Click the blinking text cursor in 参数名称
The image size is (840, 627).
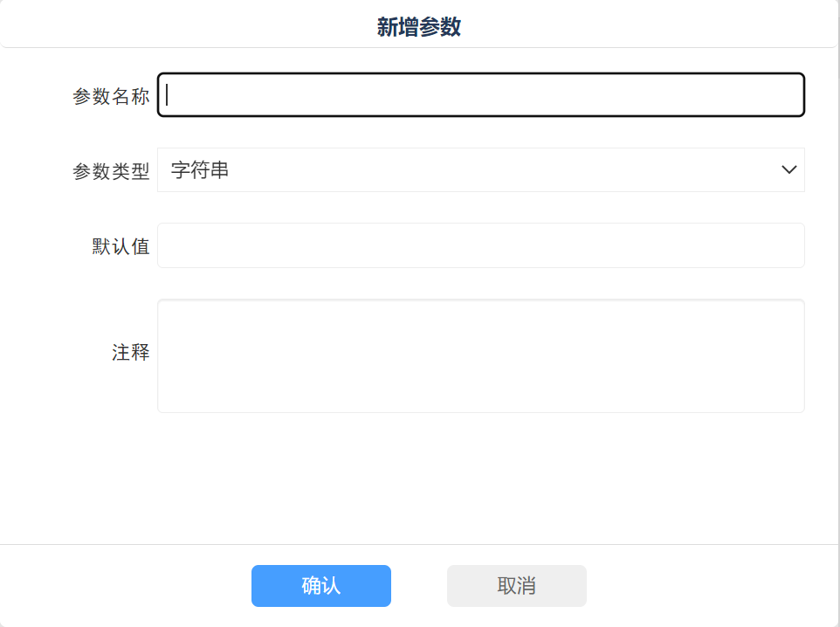pyautogui.click(x=168, y=95)
